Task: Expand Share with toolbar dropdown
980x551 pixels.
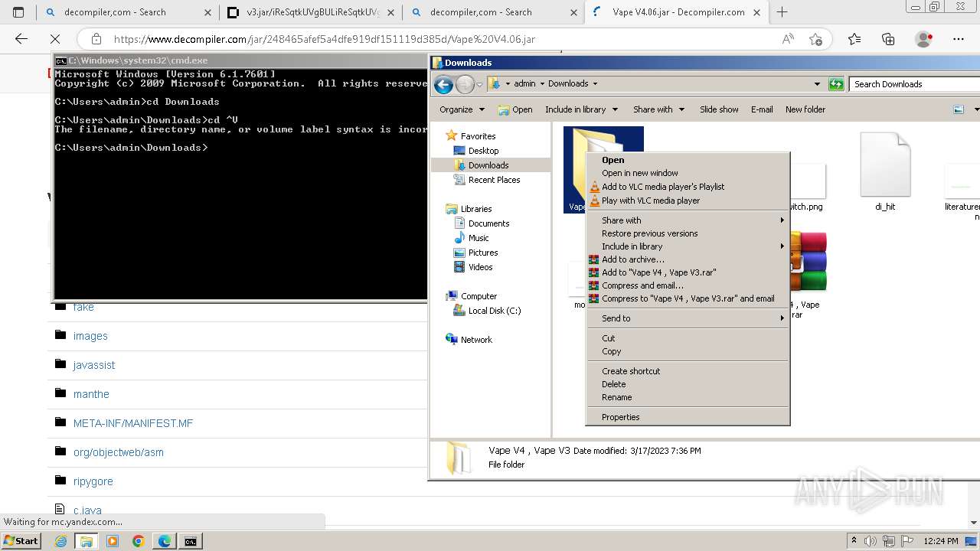Action: pyautogui.click(x=658, y=109)
